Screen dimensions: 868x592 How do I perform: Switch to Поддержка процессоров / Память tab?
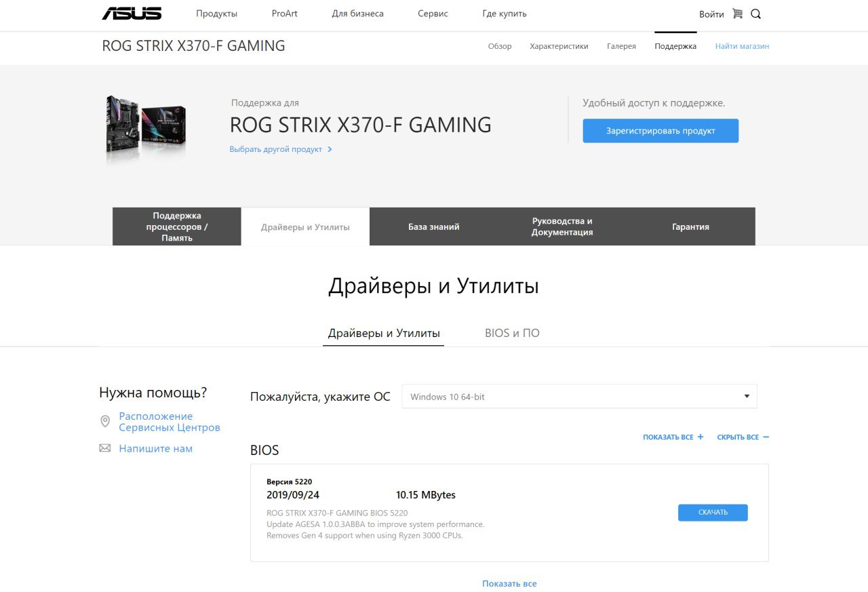[177, 226]
